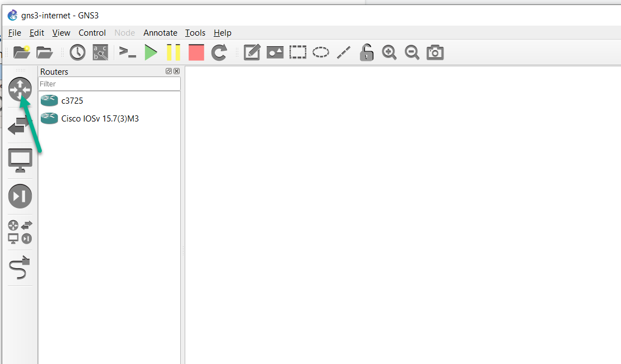This screenshot has height=364, width=621.
Task: Browse end devices monitor icon
Action: click(20, 161)
